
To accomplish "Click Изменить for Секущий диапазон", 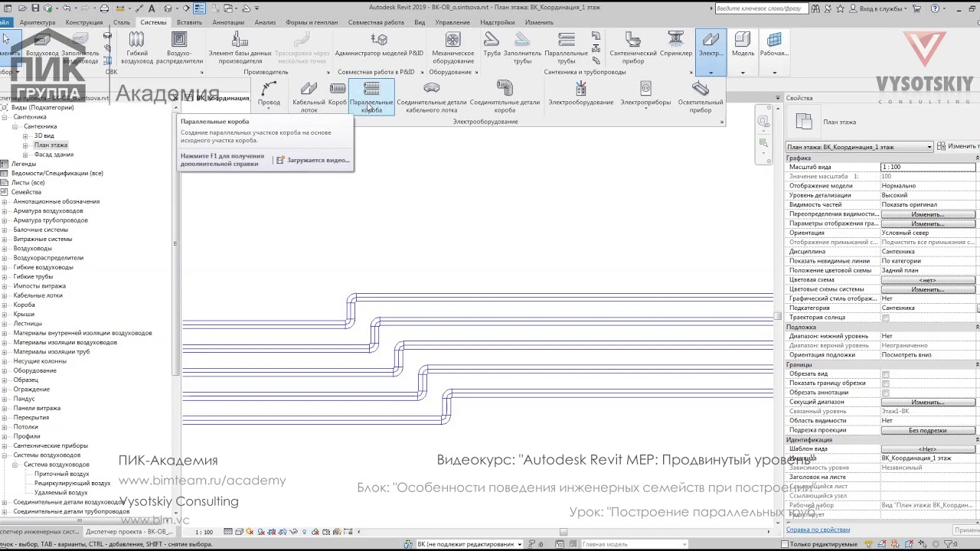I will (x=928, y=402).
